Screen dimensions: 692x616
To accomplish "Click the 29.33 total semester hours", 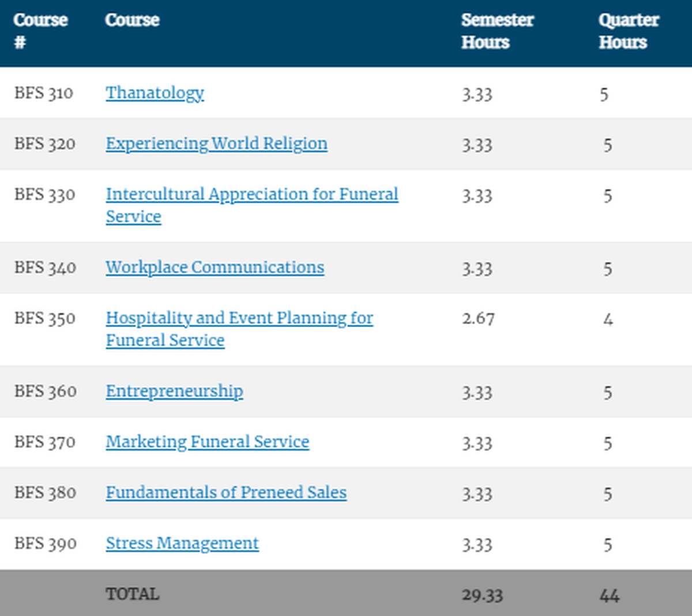I will tap(482, 595).
